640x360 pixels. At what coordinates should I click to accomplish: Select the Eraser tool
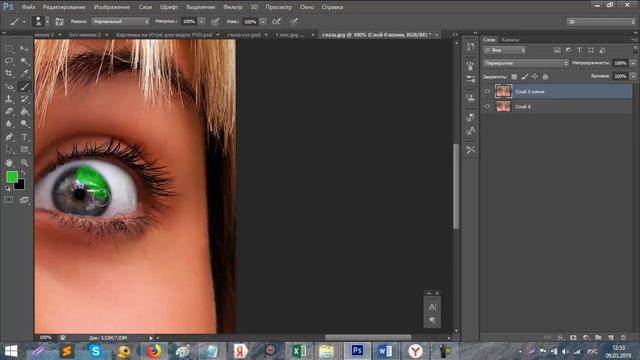coord(9,111)
